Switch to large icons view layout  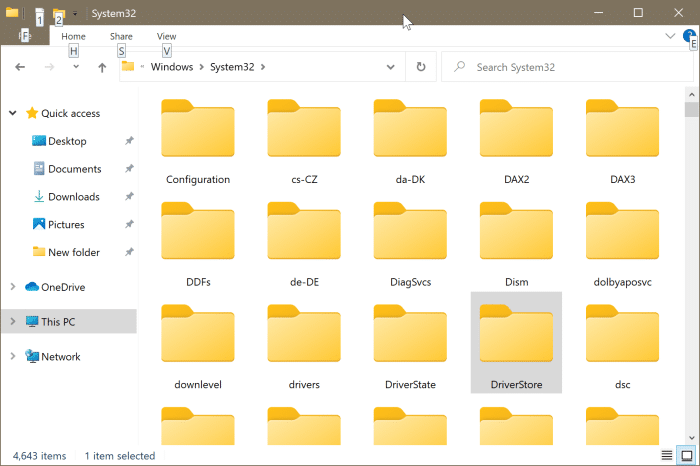click(687, 455)
